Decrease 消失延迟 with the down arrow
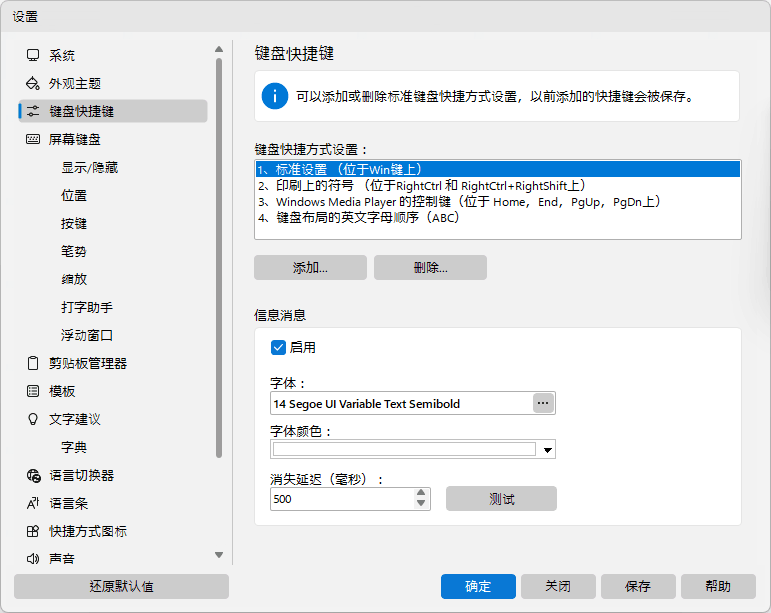This screenshot has height=613, width=771. click(421, 503)
